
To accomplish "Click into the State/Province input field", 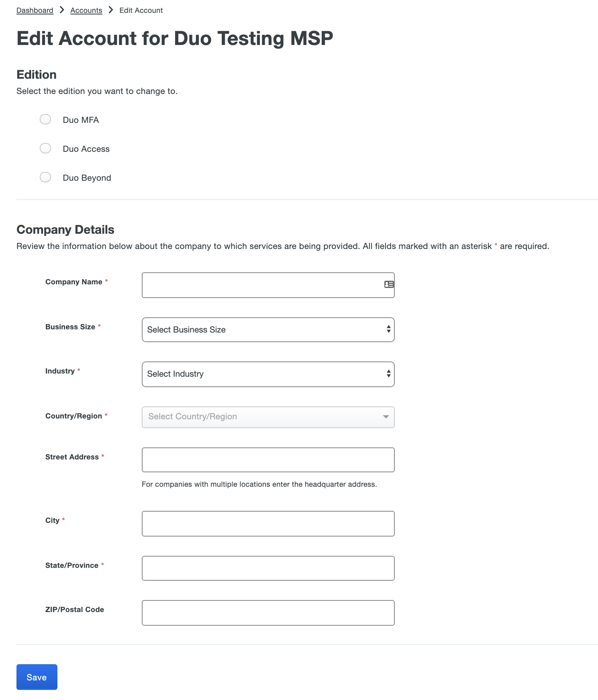I will click(x=268, y=568).
